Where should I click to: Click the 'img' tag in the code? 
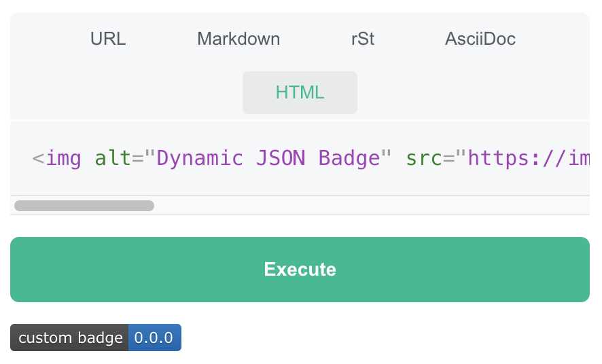click(63, 158)
